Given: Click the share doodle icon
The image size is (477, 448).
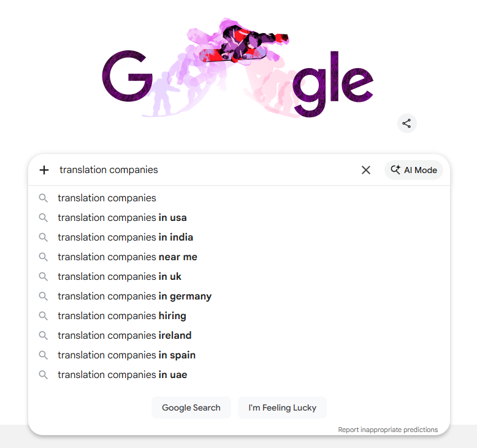Looking at the screenshot, I should point(406,123).
